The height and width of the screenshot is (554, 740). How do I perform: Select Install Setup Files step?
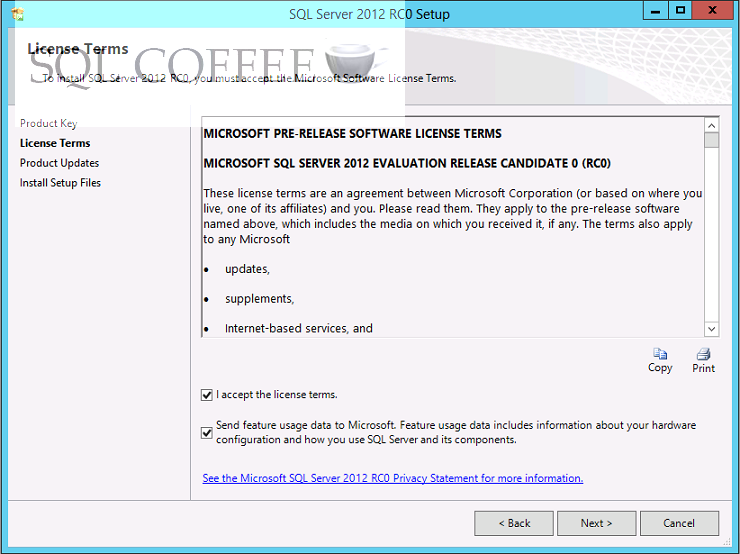[60, 183]
